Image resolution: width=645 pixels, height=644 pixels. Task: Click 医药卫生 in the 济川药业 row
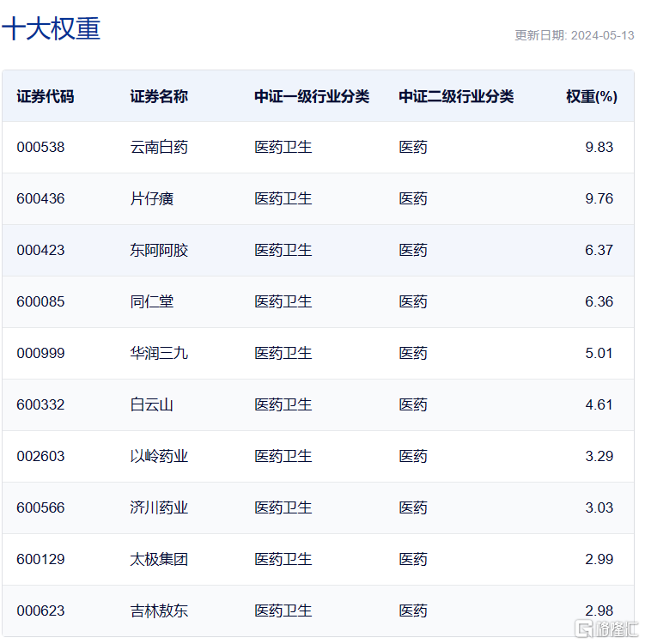[x=283, y=507]
